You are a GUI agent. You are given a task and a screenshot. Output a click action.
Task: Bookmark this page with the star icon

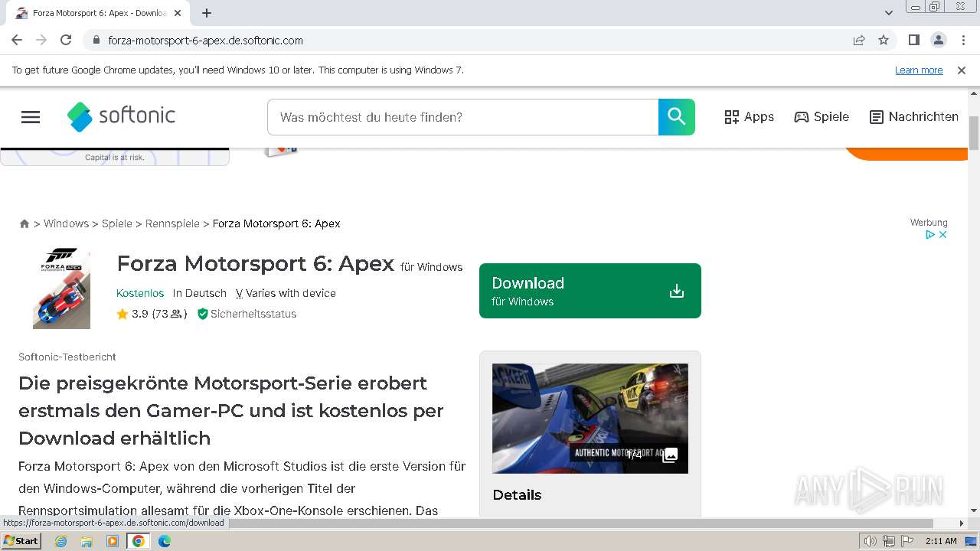click(x=884, y=41)
